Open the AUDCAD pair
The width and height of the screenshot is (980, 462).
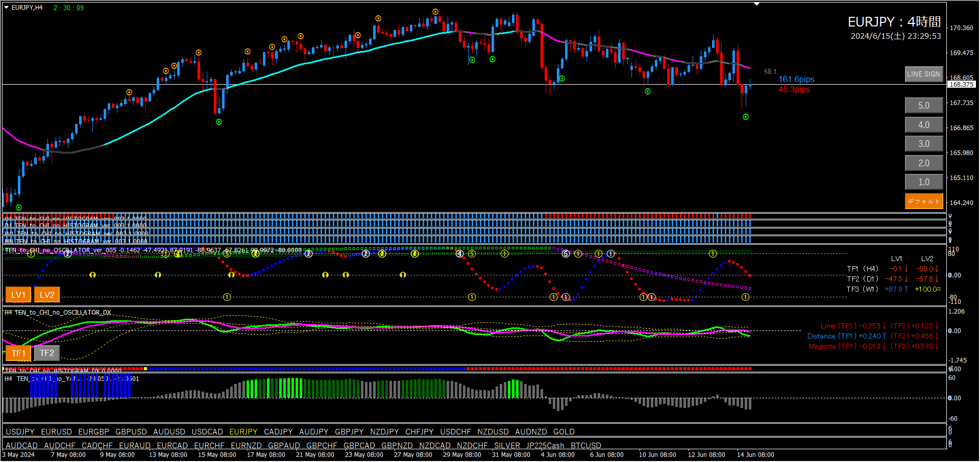point(21,446)
